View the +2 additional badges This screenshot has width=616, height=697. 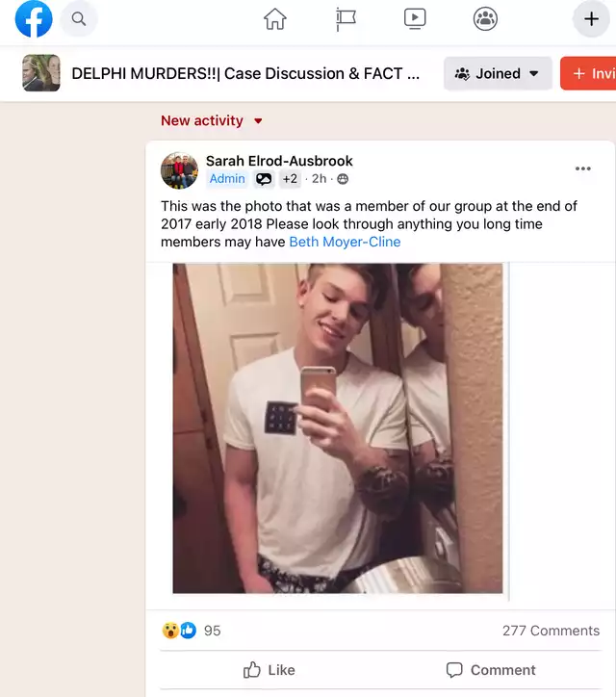[x=290, y=179]
